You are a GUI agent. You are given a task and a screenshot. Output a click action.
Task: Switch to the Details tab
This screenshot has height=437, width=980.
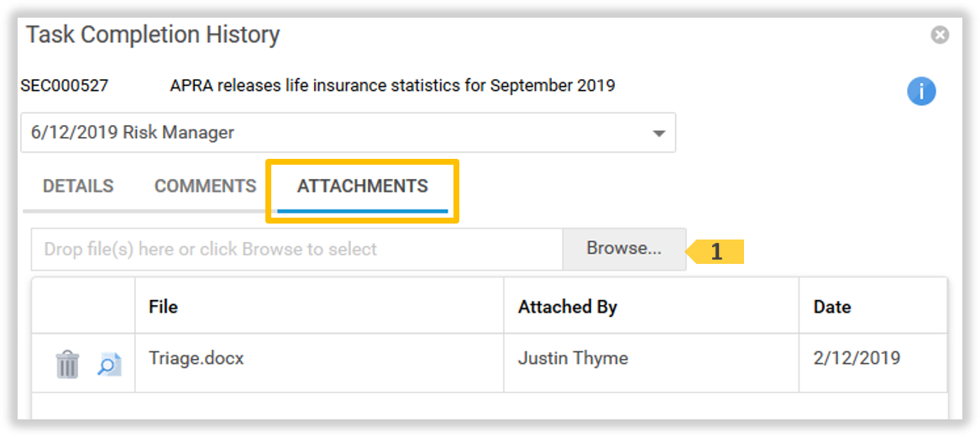click(x=78, y=186)
